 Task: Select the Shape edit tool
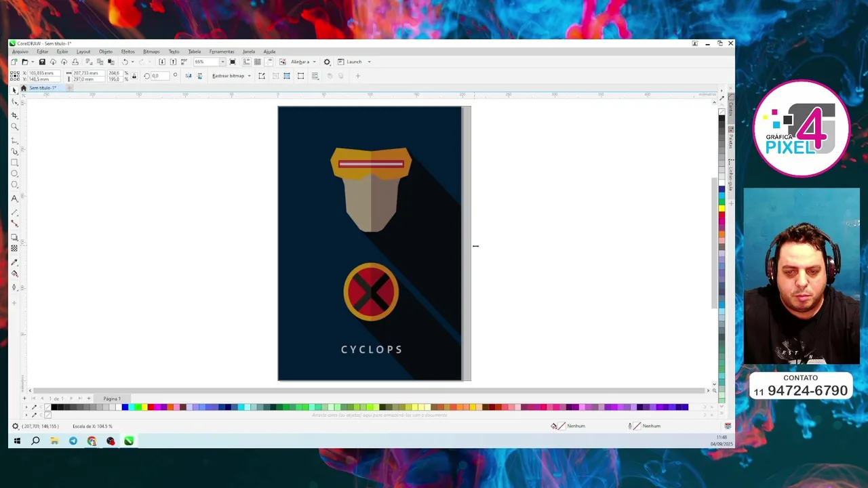click(14, 102)
